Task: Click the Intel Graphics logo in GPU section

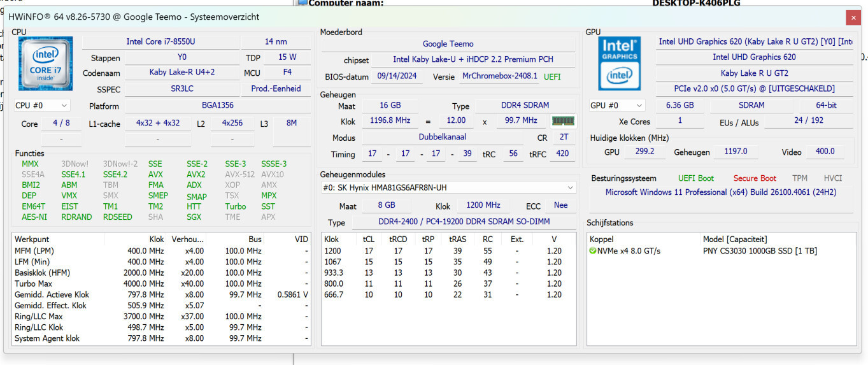Action: click(x=619, y=64)
